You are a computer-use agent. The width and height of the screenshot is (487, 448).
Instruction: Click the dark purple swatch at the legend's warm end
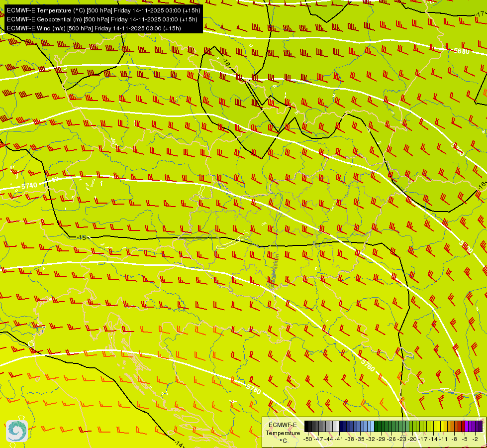coord(481,426)
